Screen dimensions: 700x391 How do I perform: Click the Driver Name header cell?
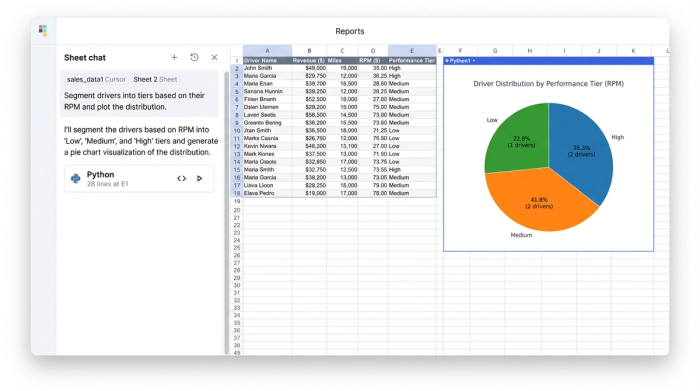coord(267,60)
